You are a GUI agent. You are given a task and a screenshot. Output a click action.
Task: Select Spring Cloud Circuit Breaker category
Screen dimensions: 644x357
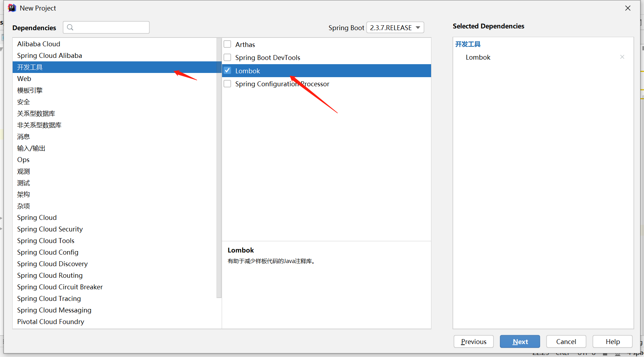115,287
